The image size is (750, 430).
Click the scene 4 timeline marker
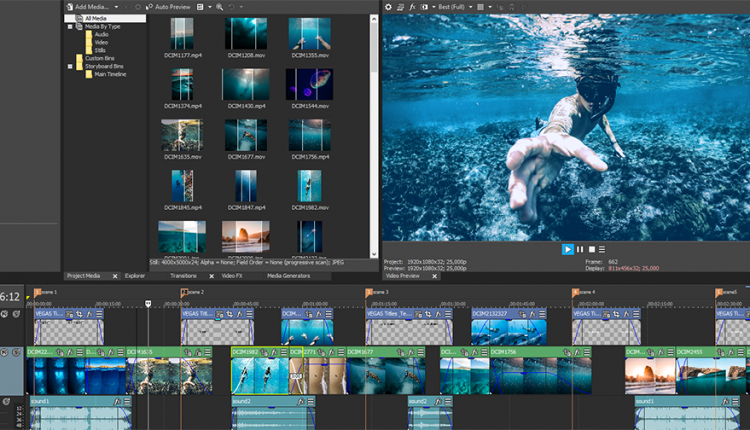[x=575, y=292]
